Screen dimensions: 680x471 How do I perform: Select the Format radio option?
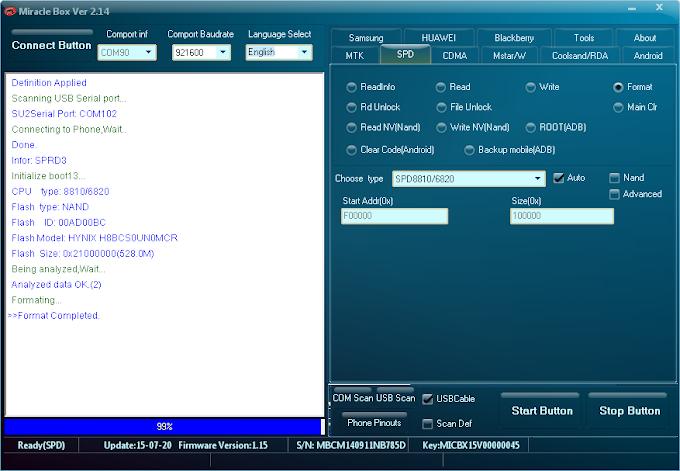(618, 87)
